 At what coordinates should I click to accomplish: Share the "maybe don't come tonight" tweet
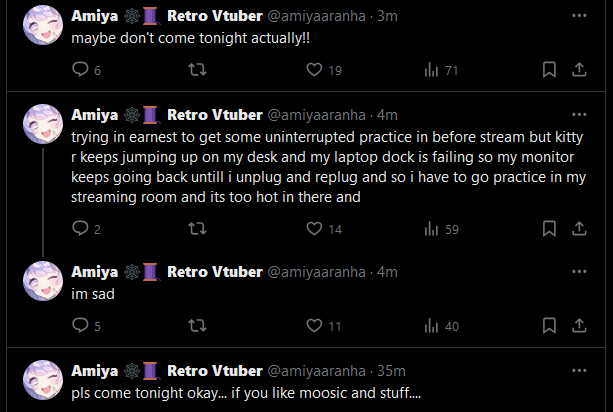tap(579, 70)
